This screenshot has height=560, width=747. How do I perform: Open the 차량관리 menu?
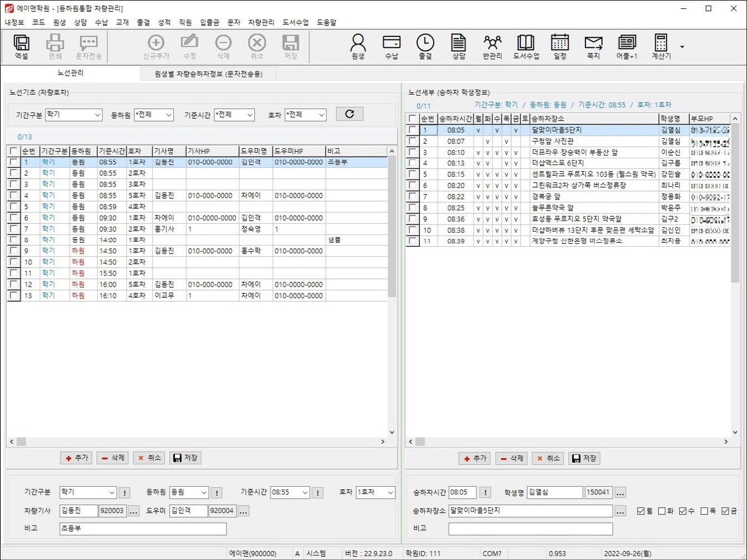click(x=261, y=22)
